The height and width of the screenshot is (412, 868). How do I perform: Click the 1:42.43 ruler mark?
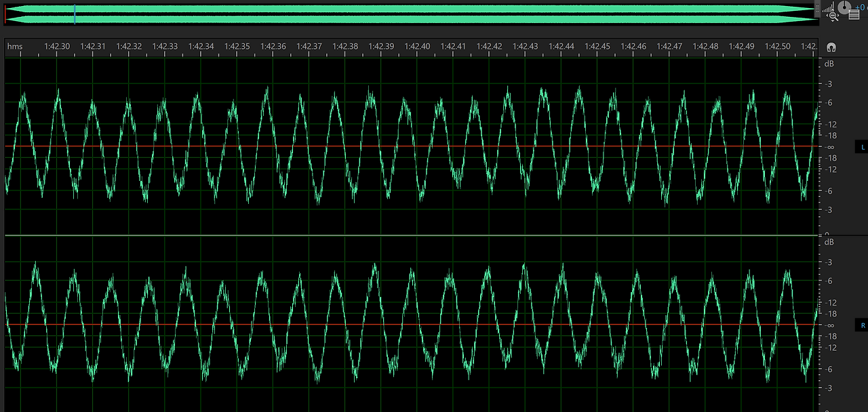526,47
